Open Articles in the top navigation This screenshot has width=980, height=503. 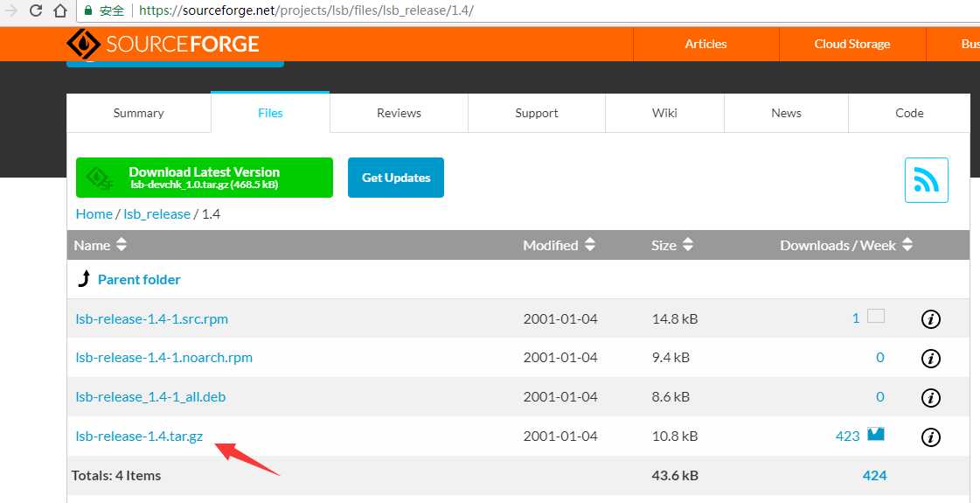click(705, 44)
